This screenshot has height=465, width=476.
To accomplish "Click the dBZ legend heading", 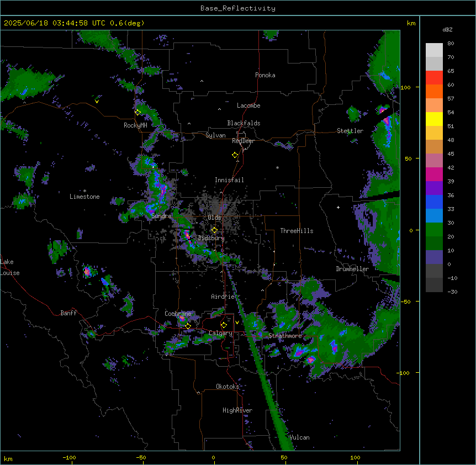I will [x=447, y=30].
